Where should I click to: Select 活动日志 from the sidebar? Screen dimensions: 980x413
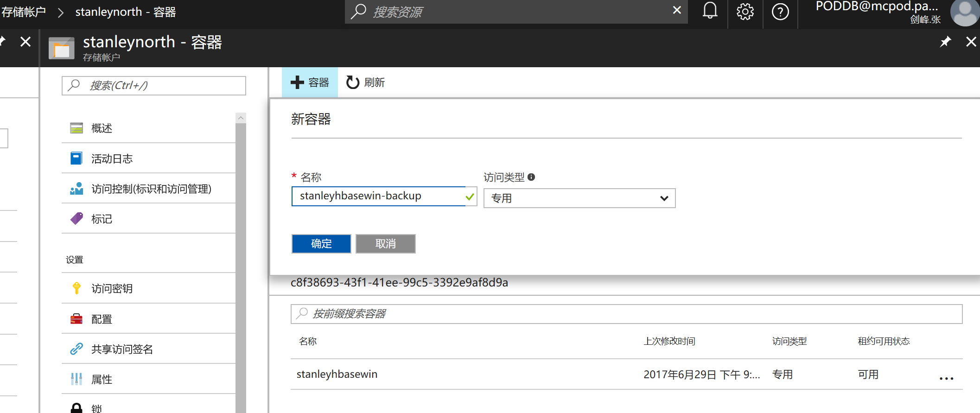point(112,159)
